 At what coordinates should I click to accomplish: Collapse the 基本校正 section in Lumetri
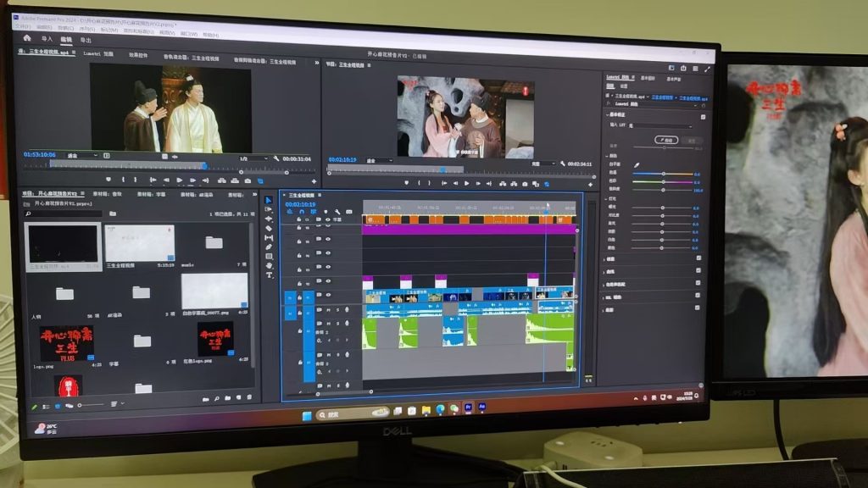pyautogui.click(x=608, y=114)
